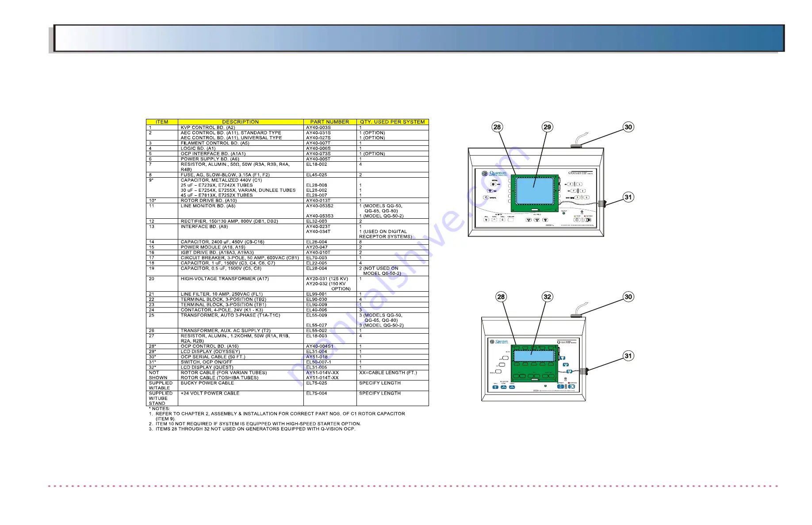This screenshot has width=812, height=525.
Task: Click the "PART NUMBER" column header
Action: [x=330, y=122]
